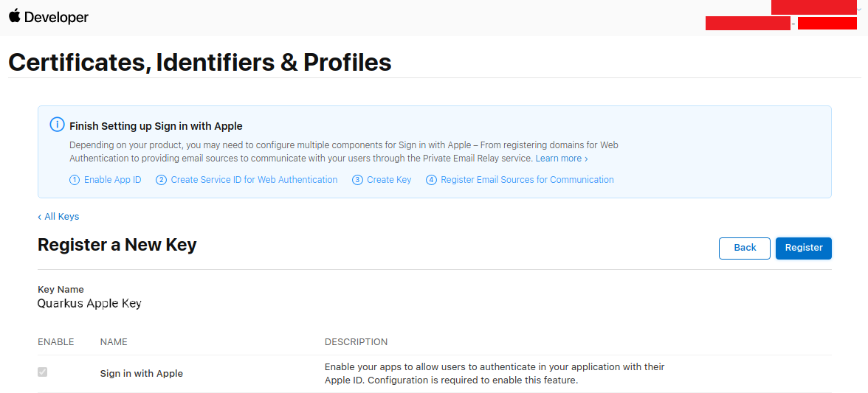
Task: Click the Certificates, Identifiers & Profiles heading
Action: 200,63
